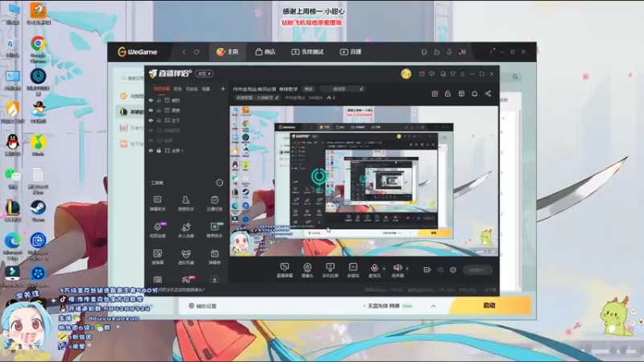This screenshot has height=362, width=644.
Task: Open WeGame user avatar in title bar
Action: tap(462, 51)
